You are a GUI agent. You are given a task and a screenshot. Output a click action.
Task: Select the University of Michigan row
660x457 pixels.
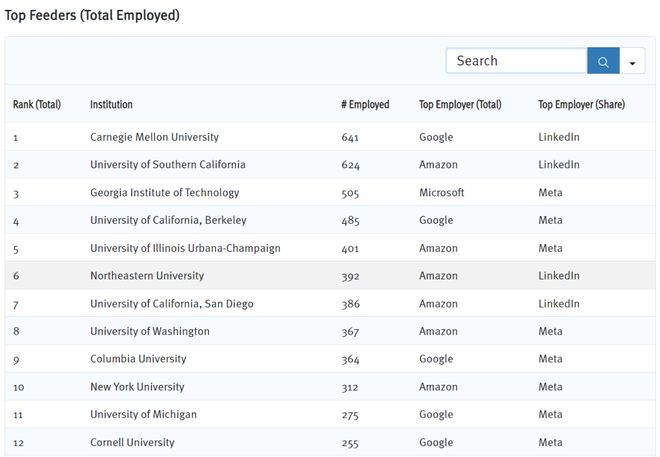(330, 414)
